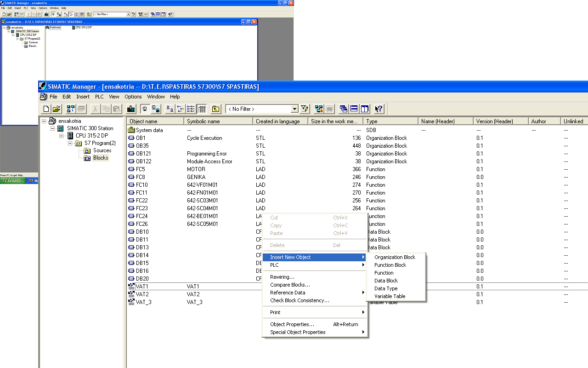Click the OB1 block icon
The width and height of the screenshot is (588, 368).
[x=131, y=138]
